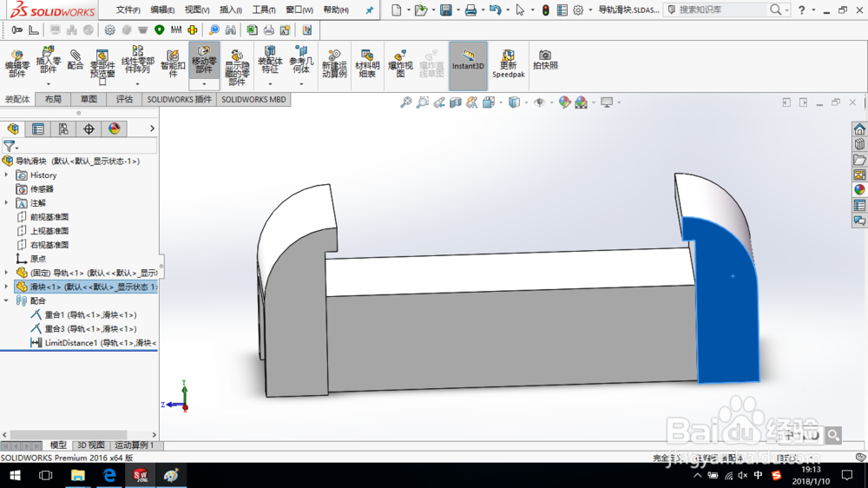The width and height of the screenshot is (868, 488).
Task: Collapse the 配合 (Mates) folder
Action: click(7, 300)
